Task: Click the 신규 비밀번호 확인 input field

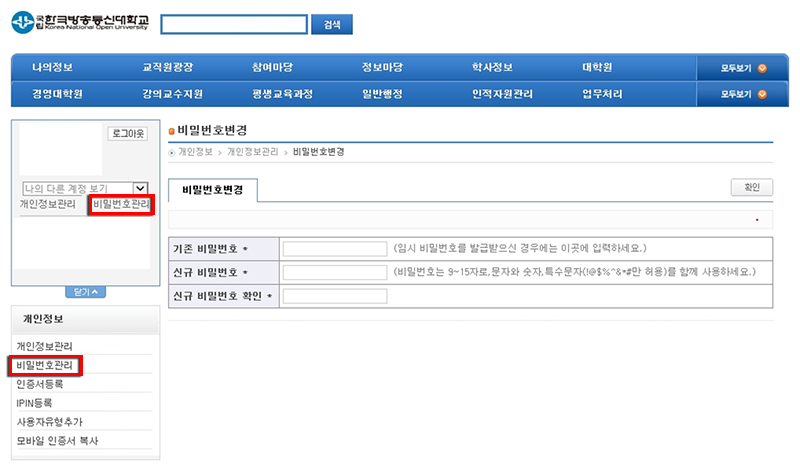Action: tap(335, 296)
